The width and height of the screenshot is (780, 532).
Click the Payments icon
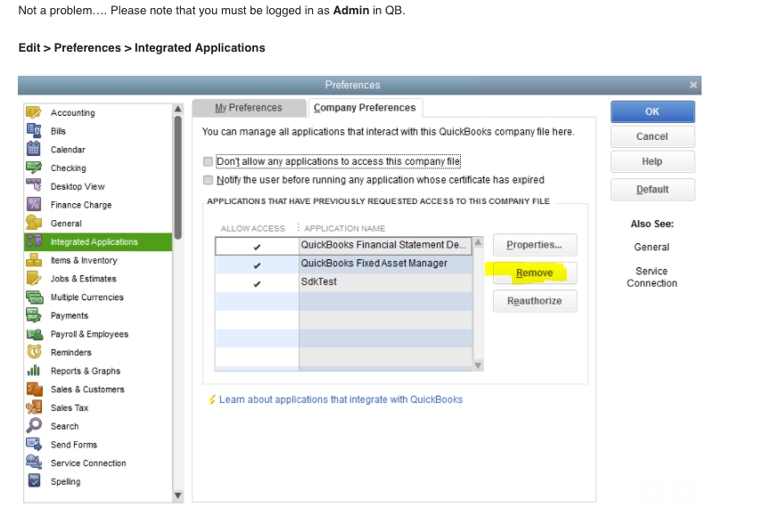[x=34, y=315]
